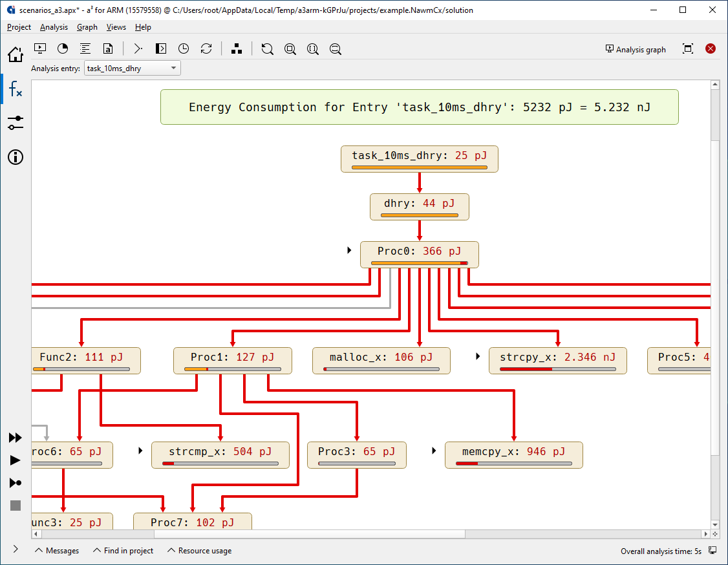This screenshot has height=565, width=728.
Task: Click the Analysis graph label button
Action: point(636,49)
